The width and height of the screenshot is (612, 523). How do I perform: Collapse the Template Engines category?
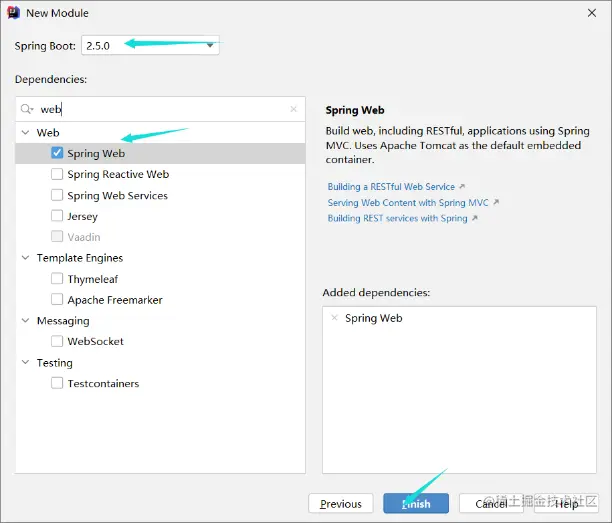coord(25,258)
